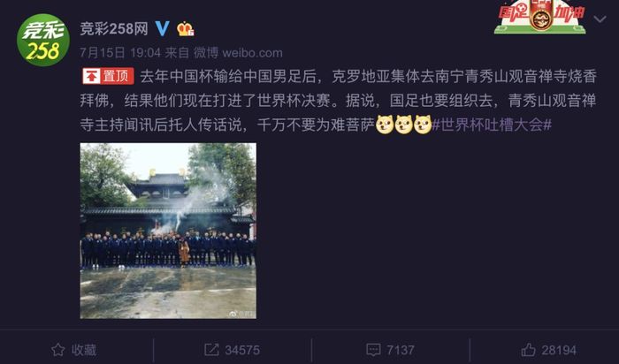
Task: Enlarge the temple group photo
Action: pos(168,231)
